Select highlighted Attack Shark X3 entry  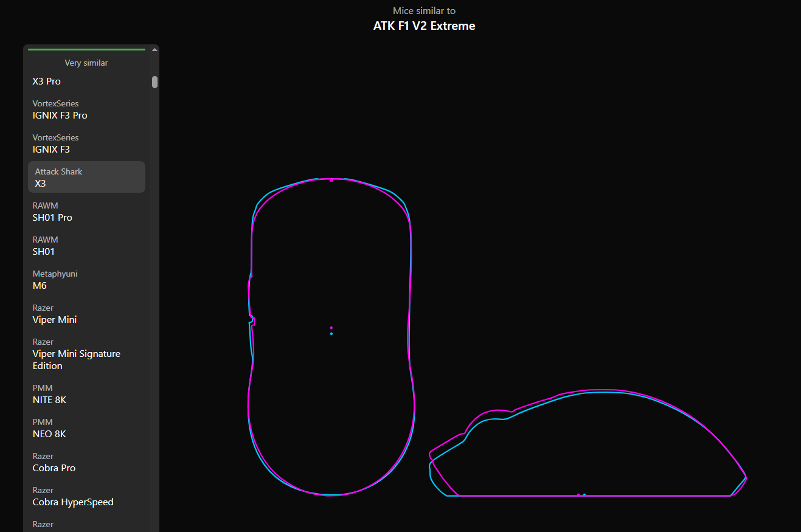coord(86,177)
